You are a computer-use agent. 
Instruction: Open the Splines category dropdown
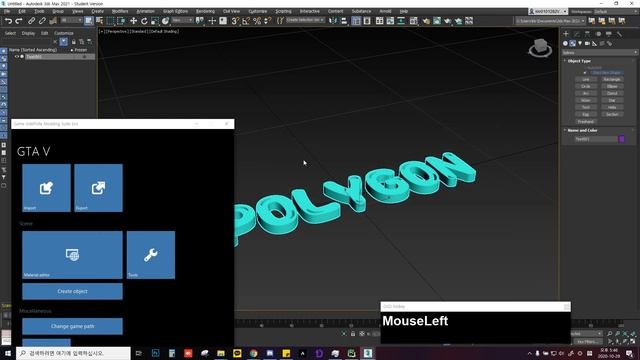pos(599,53)
